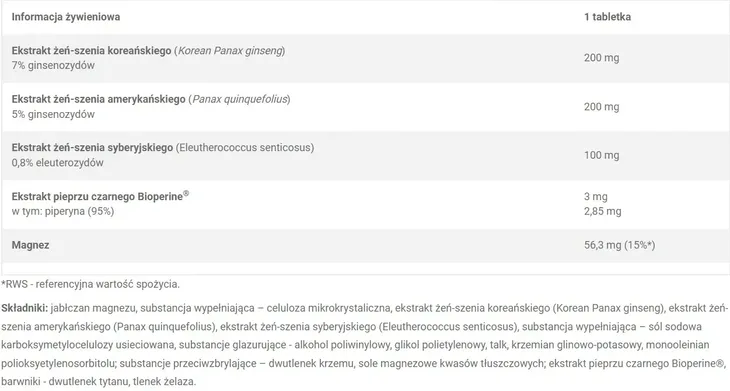Click the 200 mg value for Korean ginseng

click(x=602, y=58)
